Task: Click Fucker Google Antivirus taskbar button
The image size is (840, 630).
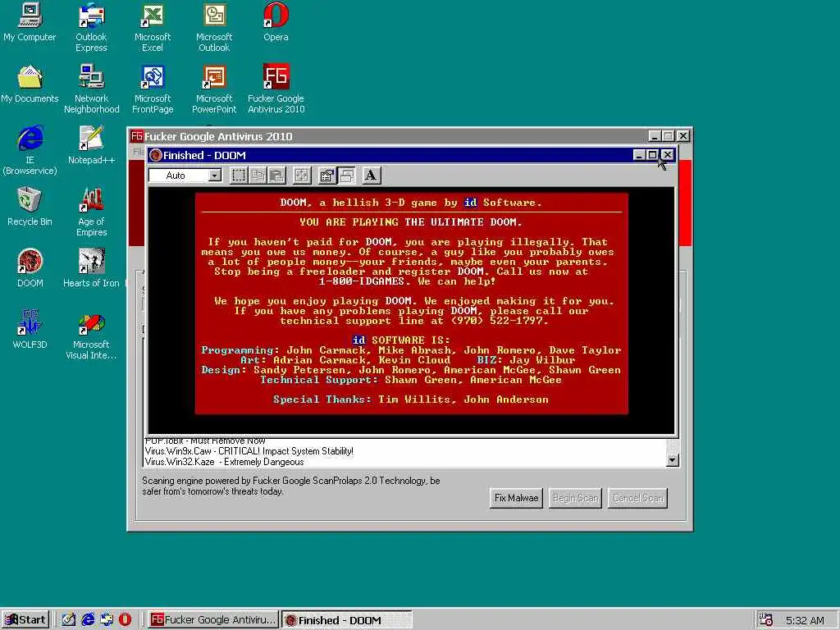Action: click(x=213, y=620)
